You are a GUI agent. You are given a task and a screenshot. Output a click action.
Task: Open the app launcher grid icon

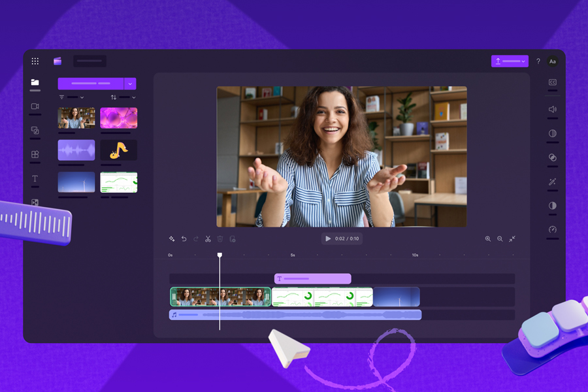(x=35, y=61)
